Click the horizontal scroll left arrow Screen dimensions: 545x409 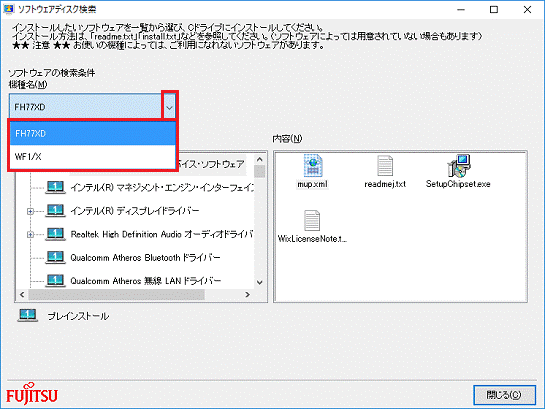(22, 295)
